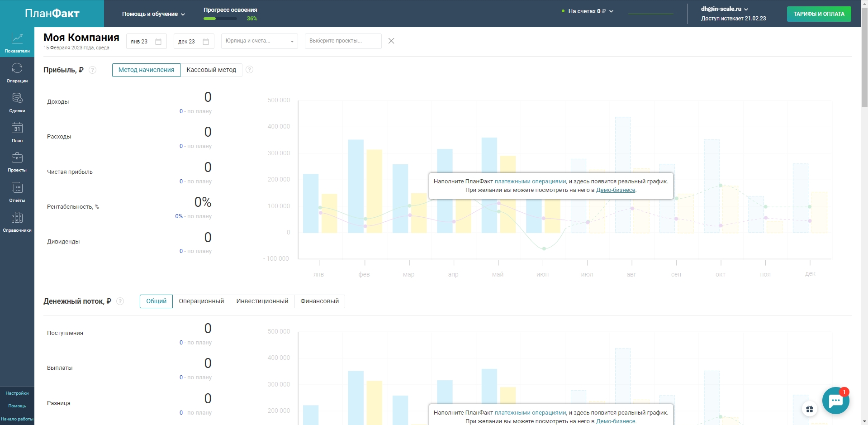Click Рентабельность, % row label
Screen dimensions: 868x425
point(73,207)
